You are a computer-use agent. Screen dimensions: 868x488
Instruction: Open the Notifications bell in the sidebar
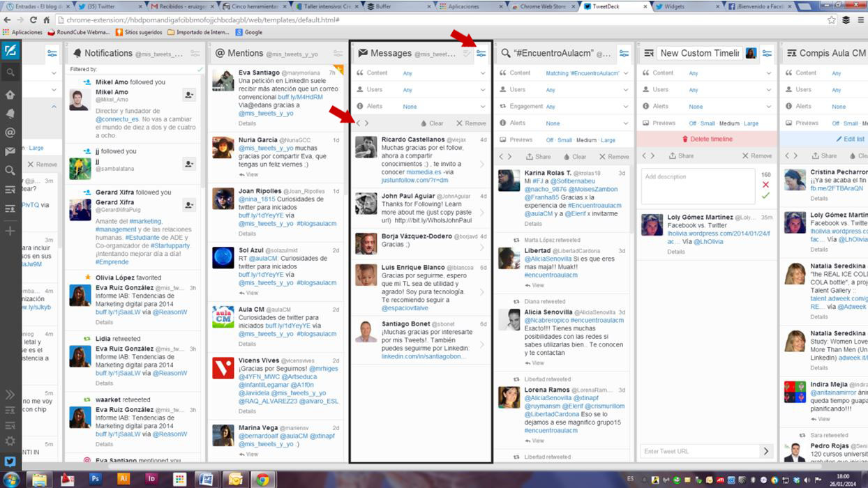tap(10, 114)
